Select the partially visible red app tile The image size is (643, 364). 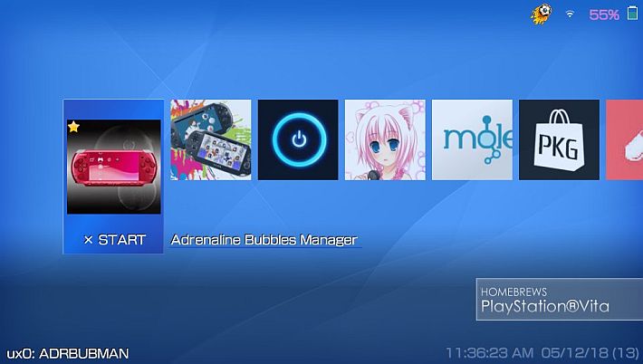click(625, 139)
